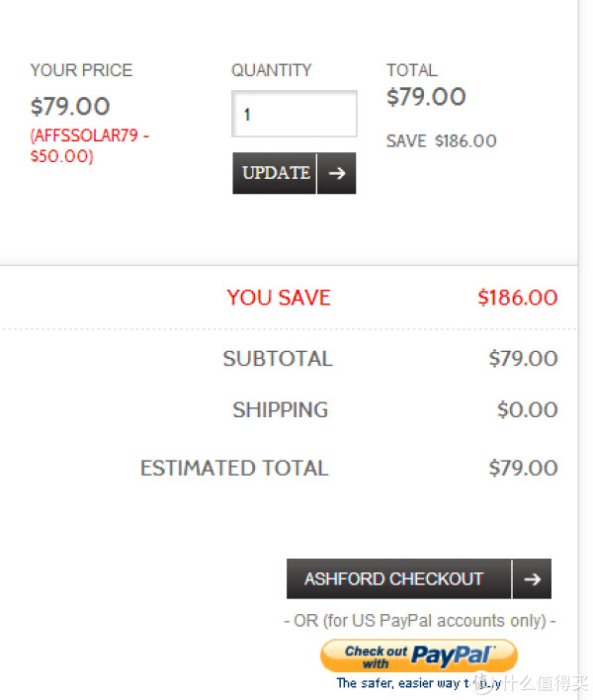Click the SUBTOTAL label

pyautogui.click(x=278, y=359)
